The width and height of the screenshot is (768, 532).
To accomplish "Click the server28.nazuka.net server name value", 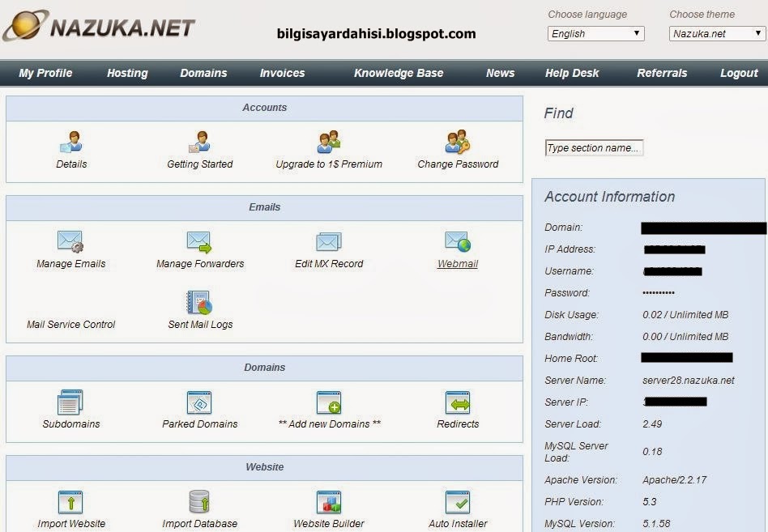I will (688, 381).
